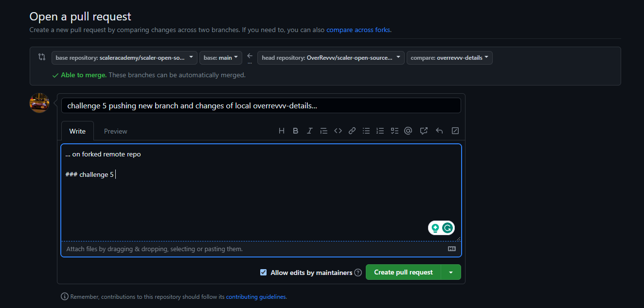
Task: Switch to the Preview tab
Action: 115,131
